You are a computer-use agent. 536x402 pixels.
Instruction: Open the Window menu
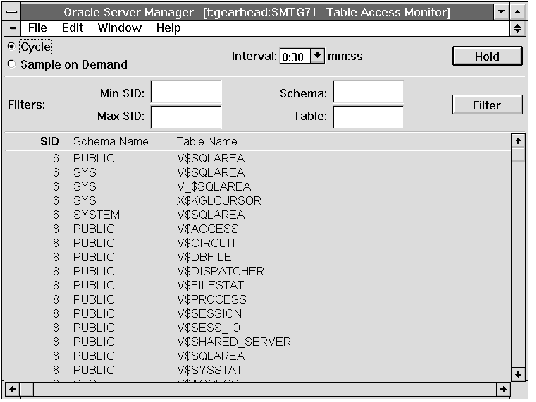coord(120,28)
